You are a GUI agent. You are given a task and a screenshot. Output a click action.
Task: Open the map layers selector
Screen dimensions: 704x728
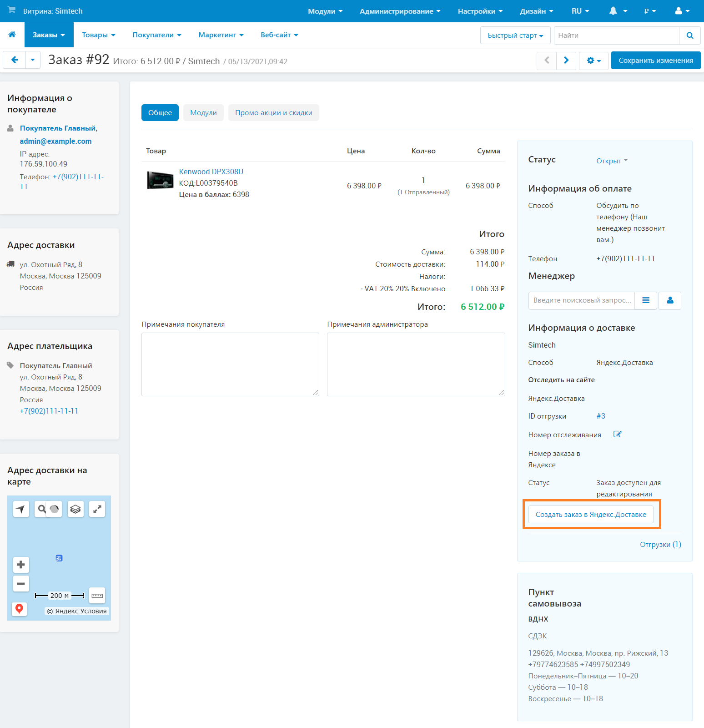pos(75,509)
